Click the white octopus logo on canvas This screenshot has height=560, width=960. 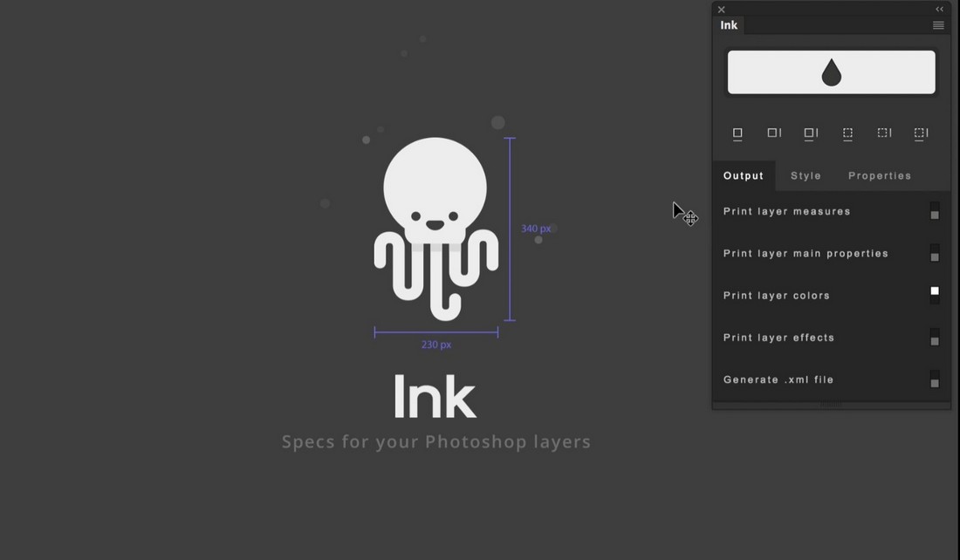pyautogui.click(x=435, y=229)
